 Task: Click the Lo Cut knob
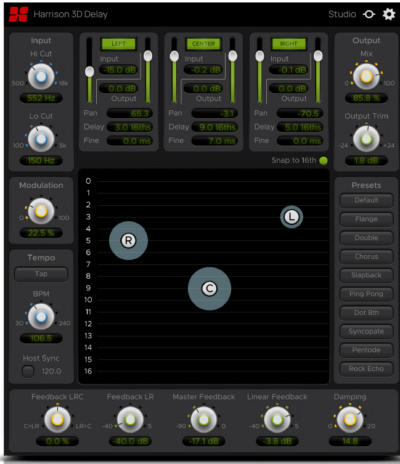41,139
